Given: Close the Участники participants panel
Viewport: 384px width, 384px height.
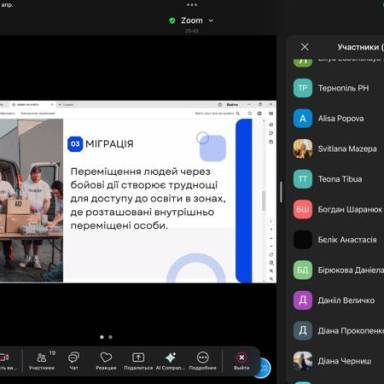Looking at the screenshot, I should (305, 47).
